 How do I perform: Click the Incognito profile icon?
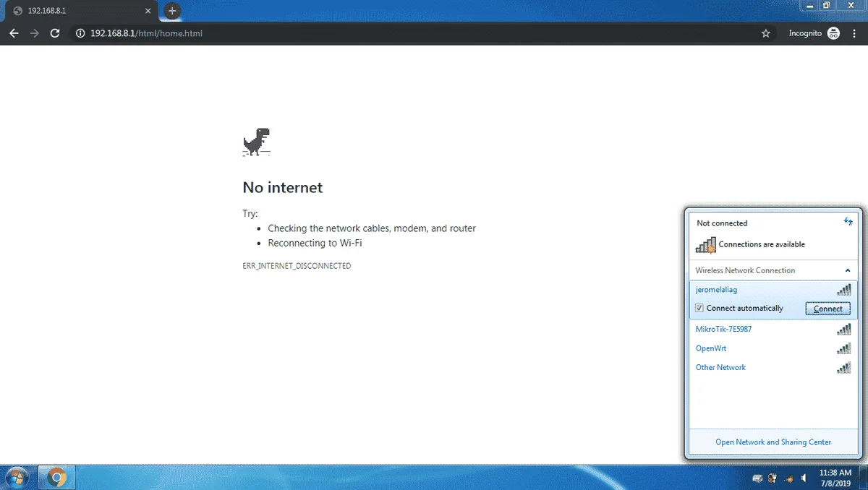833,33
